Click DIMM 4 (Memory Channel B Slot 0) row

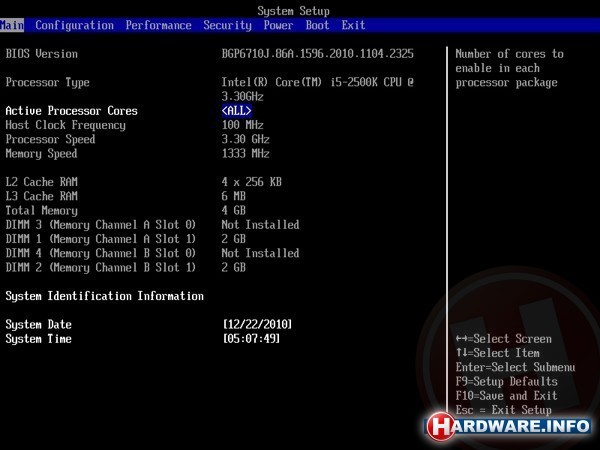[x=152, y=253]
